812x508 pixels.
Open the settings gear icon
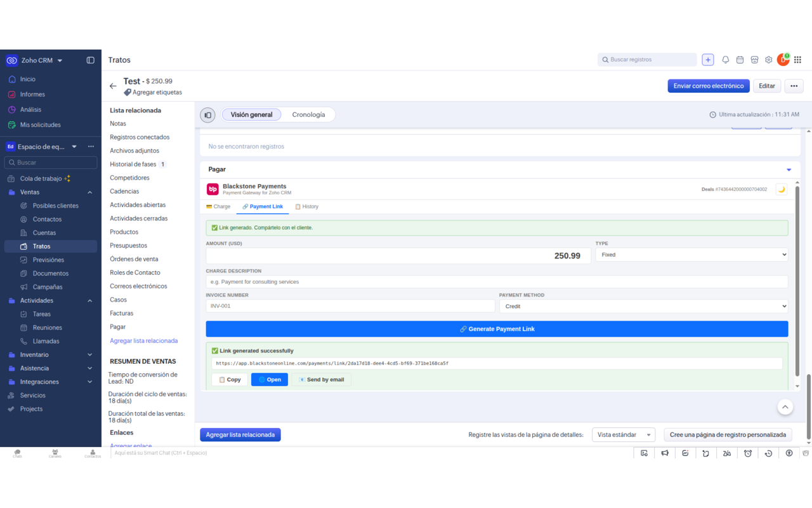tap(769, 60)
